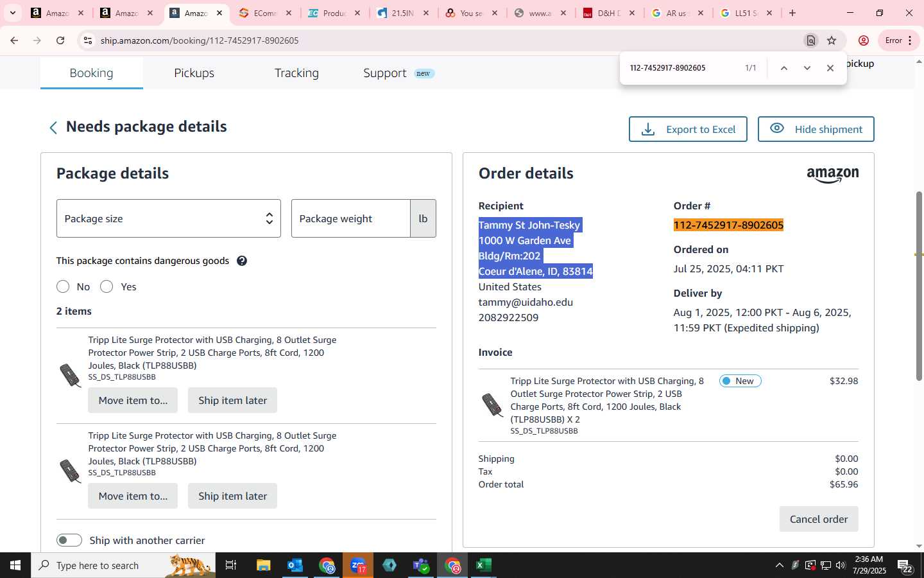Close the EComm browser tab
The width and height of the screenshot is (924, 578).
tap(288, 13)
